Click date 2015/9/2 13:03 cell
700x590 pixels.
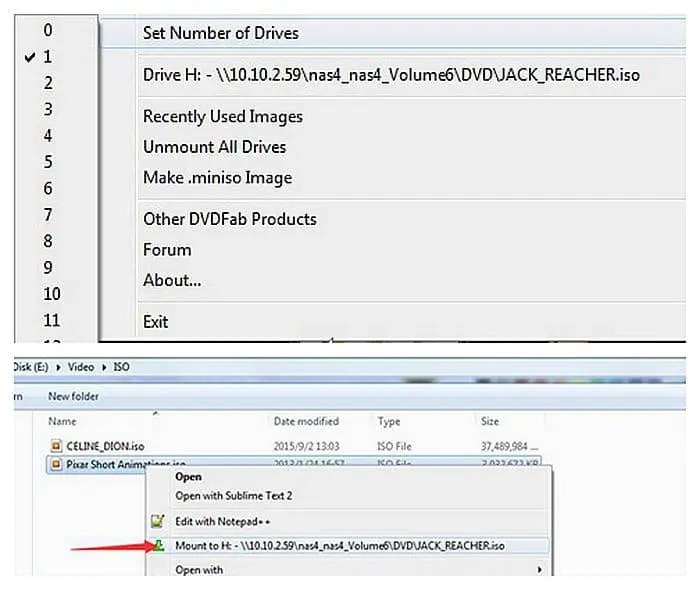point(306,446)
